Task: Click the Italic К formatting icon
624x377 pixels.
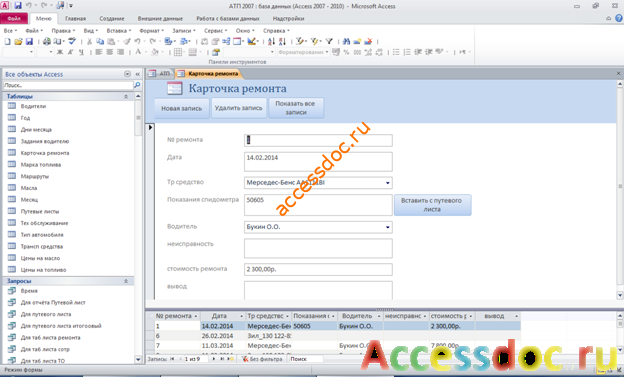Action: click(x=70, y=52)
